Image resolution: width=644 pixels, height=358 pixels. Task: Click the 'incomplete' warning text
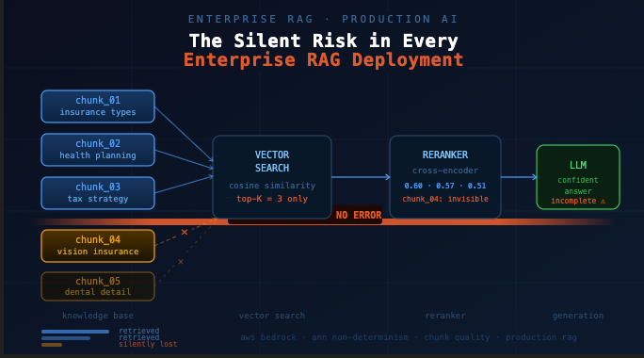coord(573,201)
